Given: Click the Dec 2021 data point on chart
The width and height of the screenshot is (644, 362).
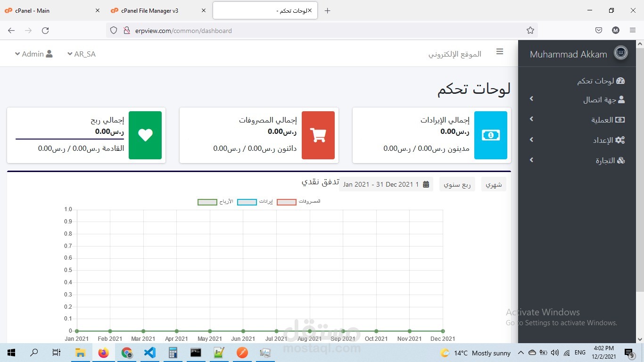Looking at the screenshot, I should tap(443, 331).
